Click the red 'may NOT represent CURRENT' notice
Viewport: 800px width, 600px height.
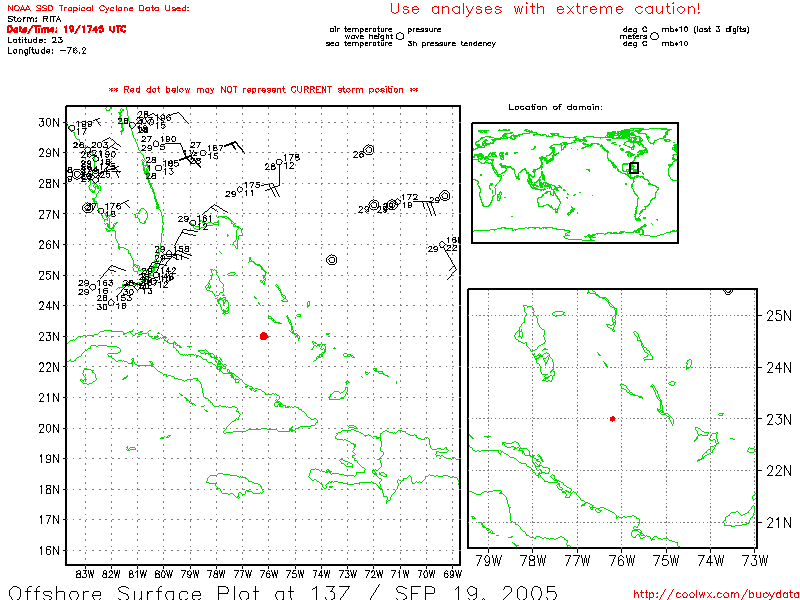click(x=263, y=89)
